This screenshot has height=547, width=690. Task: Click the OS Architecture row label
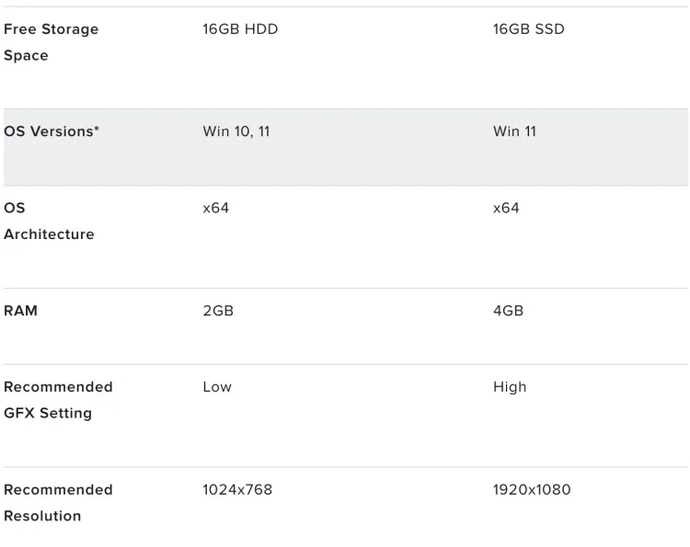click(49, 221)
